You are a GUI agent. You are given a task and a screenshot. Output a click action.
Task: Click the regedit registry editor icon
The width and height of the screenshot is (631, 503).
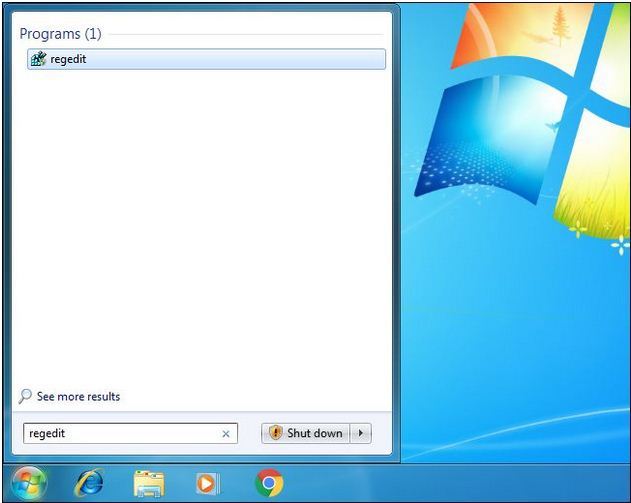39,59
